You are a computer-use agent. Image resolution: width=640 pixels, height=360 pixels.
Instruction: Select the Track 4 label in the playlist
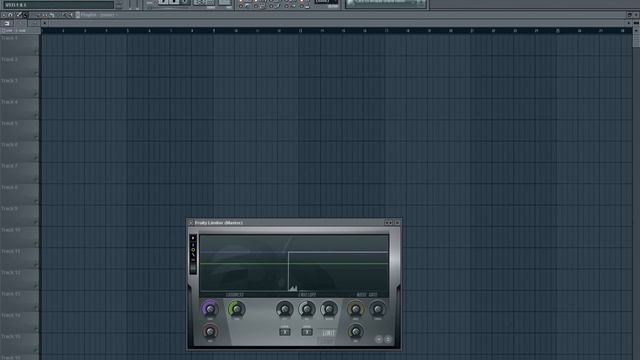tap(9, 102)
